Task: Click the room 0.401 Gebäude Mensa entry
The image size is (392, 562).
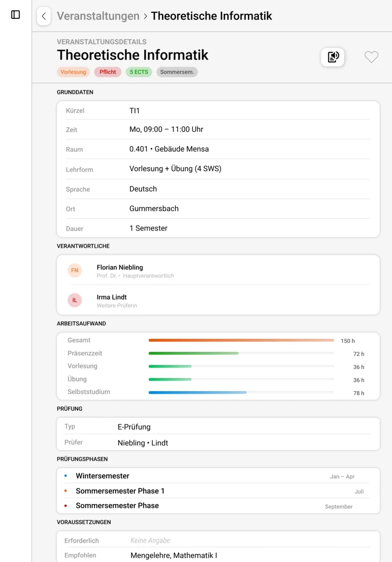Action: pyautogui.click(x=169, y=149)
